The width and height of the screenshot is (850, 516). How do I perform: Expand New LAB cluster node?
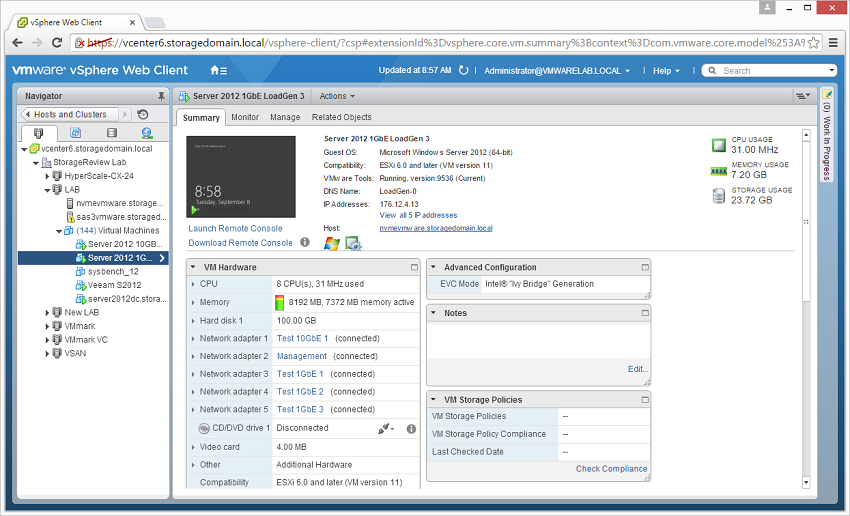[x=47, y=313]
